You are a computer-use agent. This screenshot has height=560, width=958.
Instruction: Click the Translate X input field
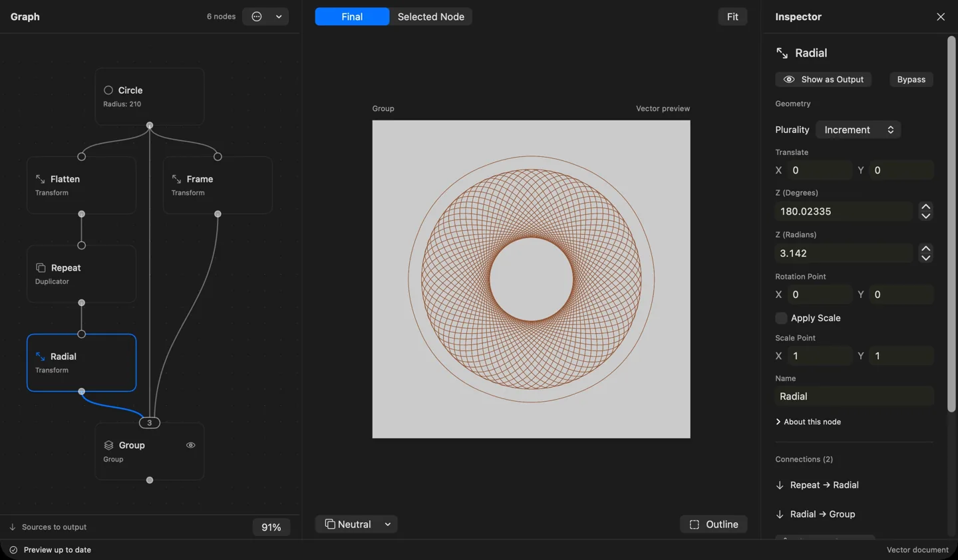820,170
